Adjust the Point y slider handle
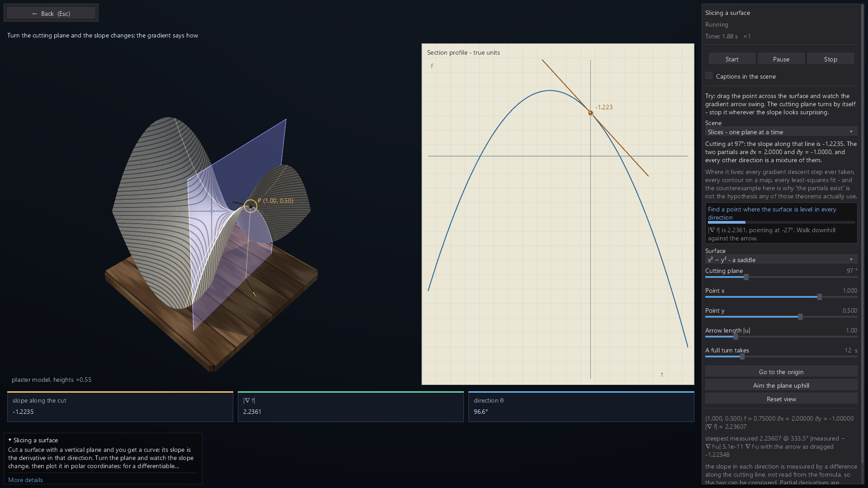This screenshot has height=488, width=868. (x=800, y=317)
